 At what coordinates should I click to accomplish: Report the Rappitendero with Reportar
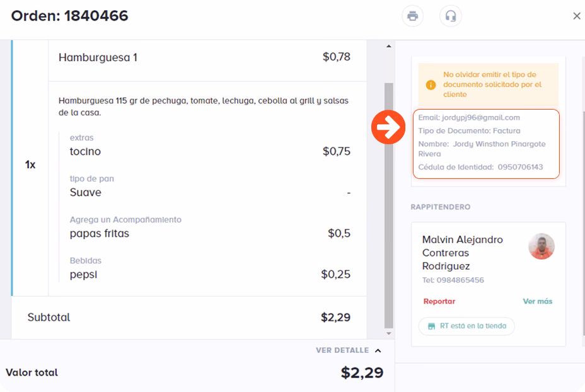439,301
